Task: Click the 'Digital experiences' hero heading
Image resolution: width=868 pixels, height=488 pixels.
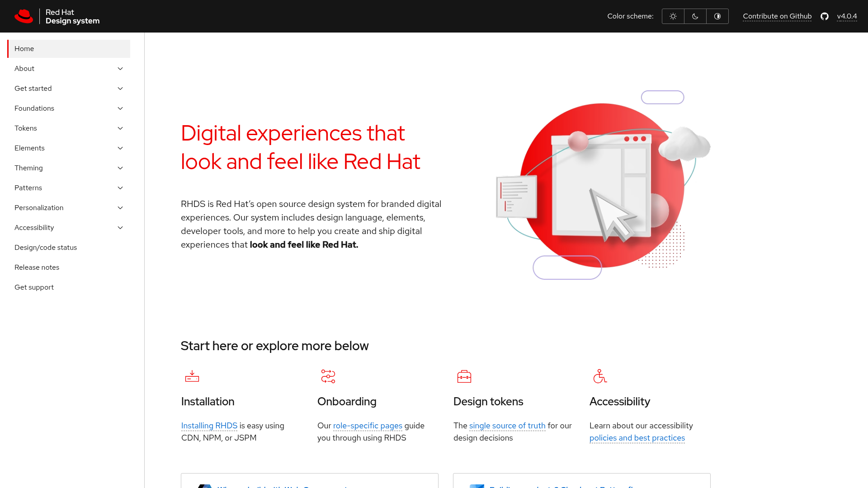Action: click(301, 147)
